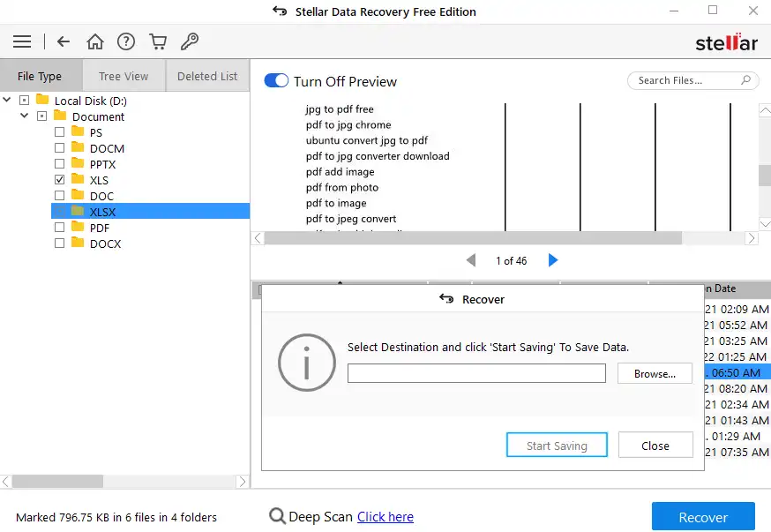Click the preview vertical scrollbar thumb
This screenshot has height=532, width=771.
(765, 175)
